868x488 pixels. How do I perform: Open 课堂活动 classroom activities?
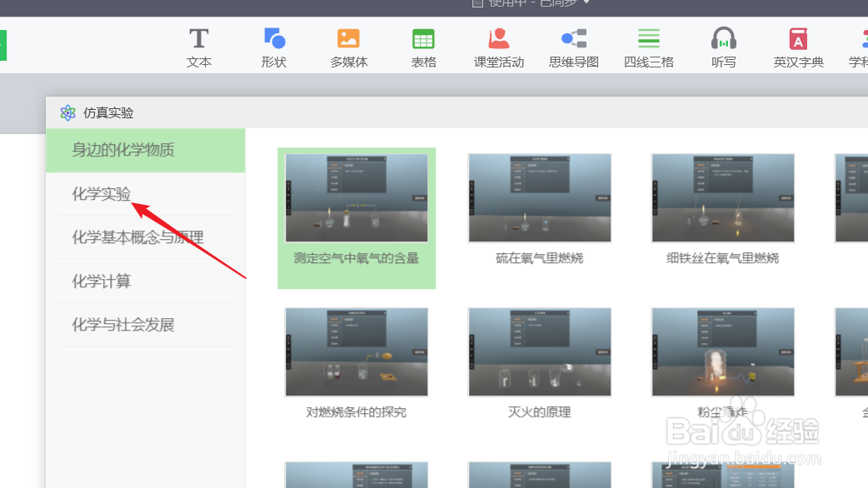click(499, 48)
